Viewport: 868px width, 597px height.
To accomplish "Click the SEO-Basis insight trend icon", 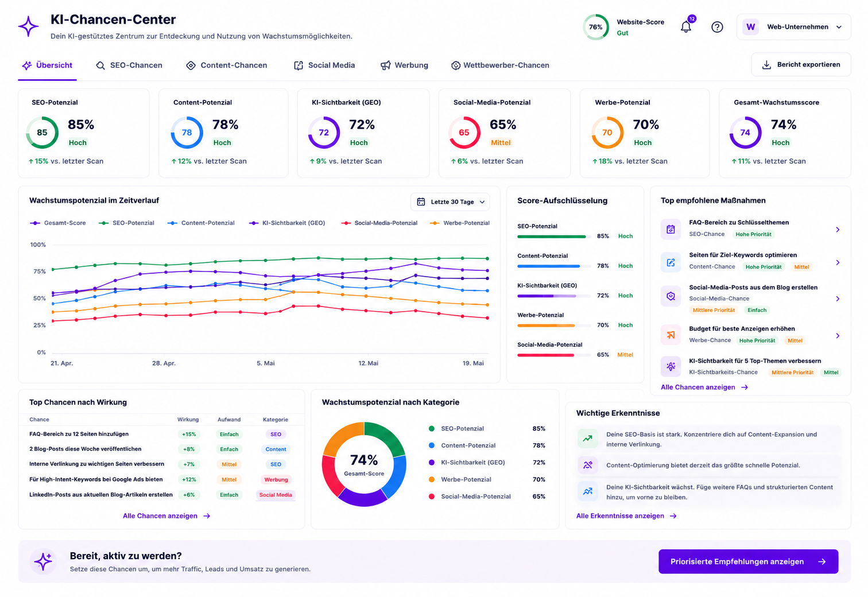I will [x=587, y=439].
